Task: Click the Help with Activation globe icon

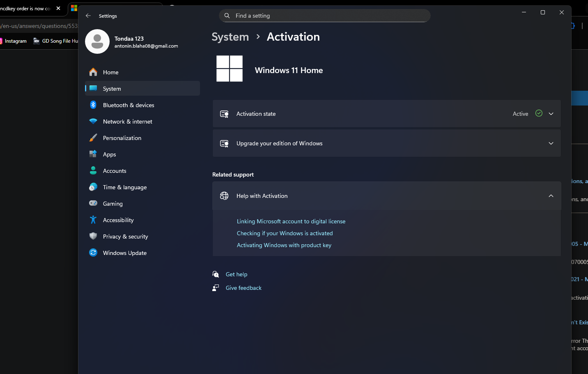Action: 224,196
